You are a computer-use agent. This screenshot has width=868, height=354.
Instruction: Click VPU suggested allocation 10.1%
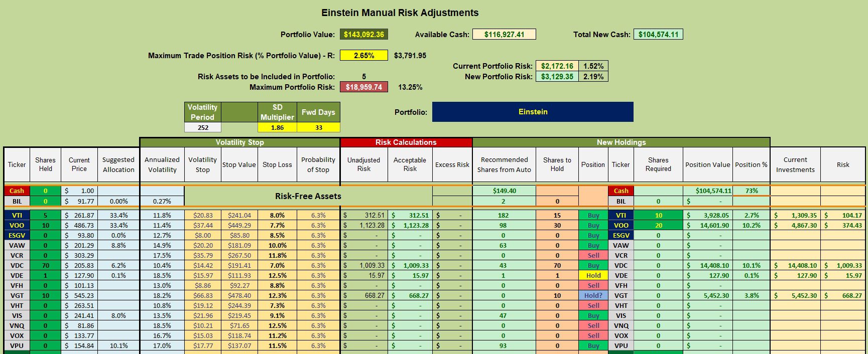pos(118,345)
